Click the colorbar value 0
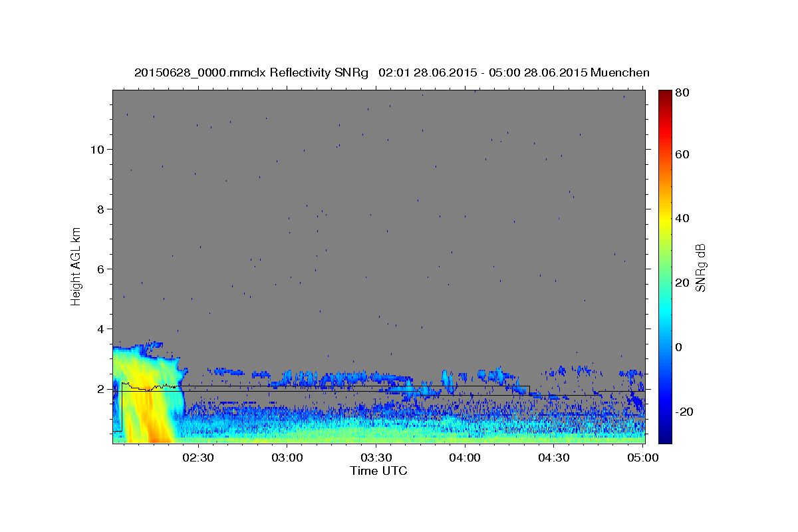798x532 pixels. [678, 347]
